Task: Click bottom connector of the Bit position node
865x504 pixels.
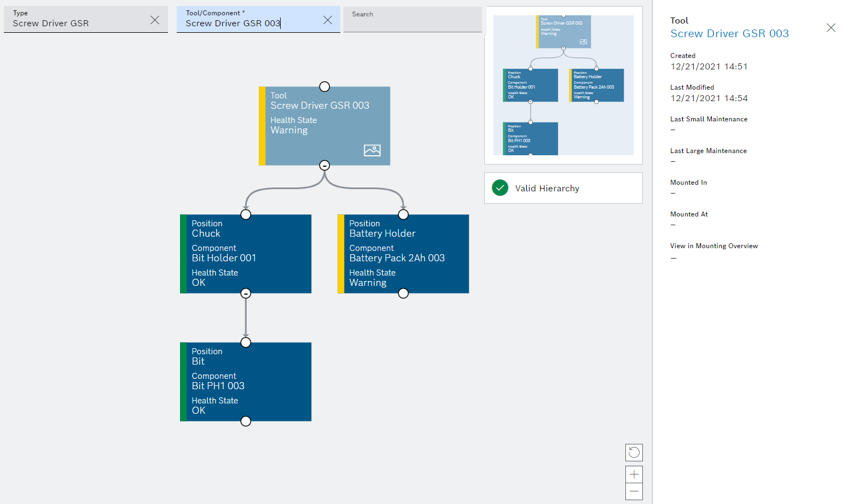Action: tap(246, 421)
